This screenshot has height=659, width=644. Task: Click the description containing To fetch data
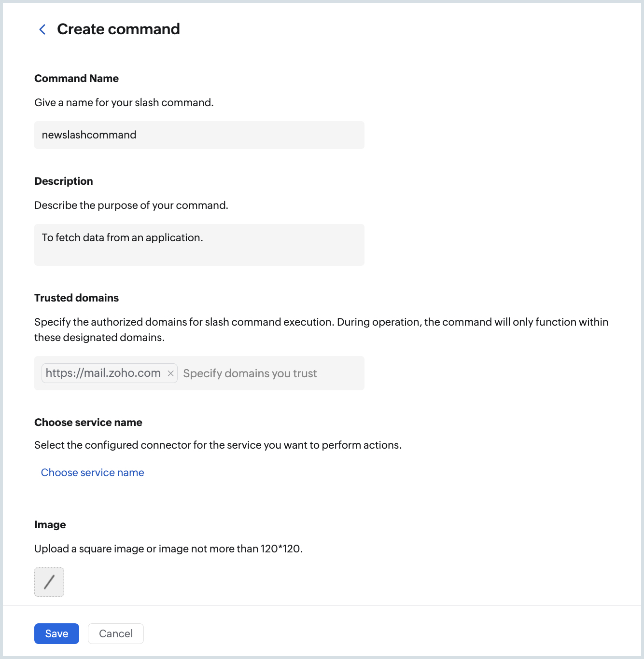pos(199,245)
